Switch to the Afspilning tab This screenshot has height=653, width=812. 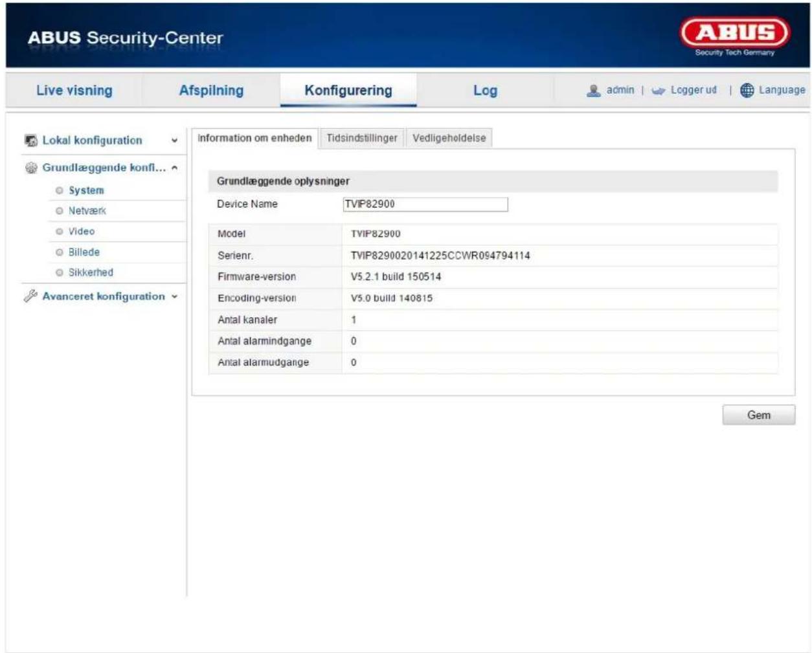(211, 91)
